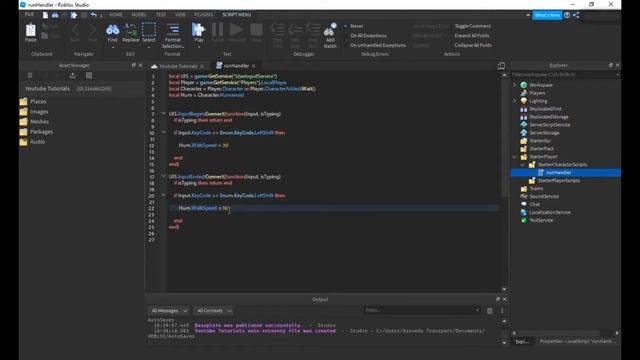
Task: Click the Step Out debugger icon
Action: 313,29
